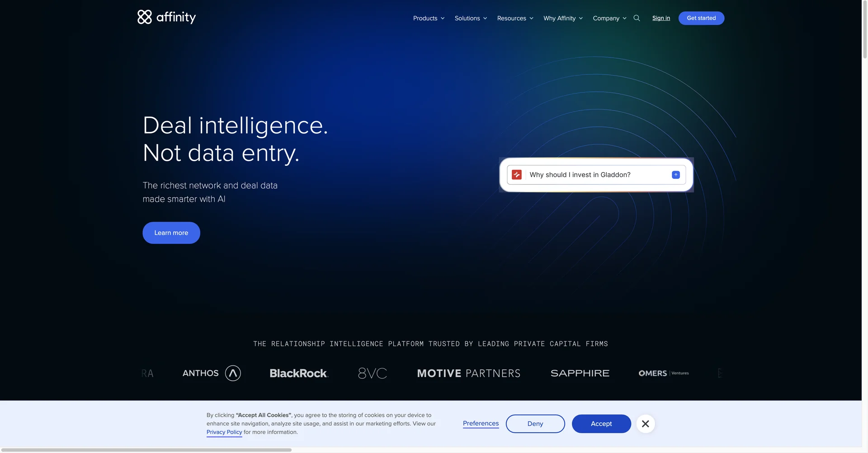Click the red icon in AI prompt box
This screenshot has width=868, height=453.
(517, 175)
